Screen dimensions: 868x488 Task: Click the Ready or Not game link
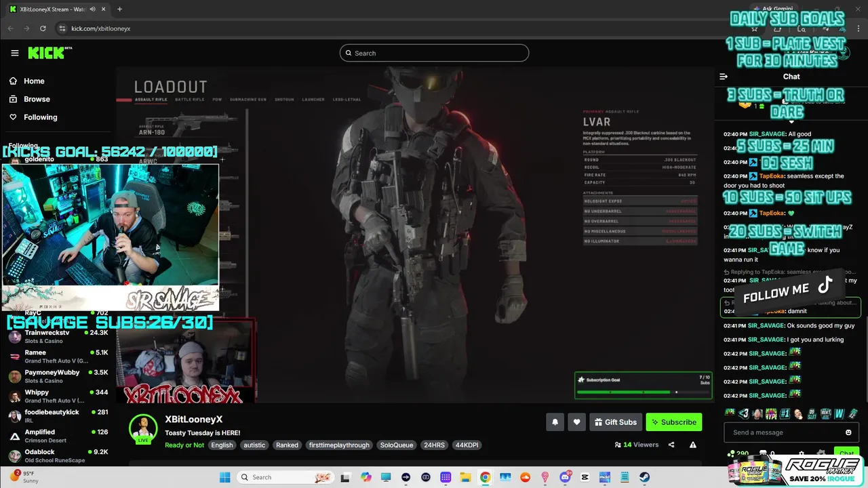tap(184, 445)
